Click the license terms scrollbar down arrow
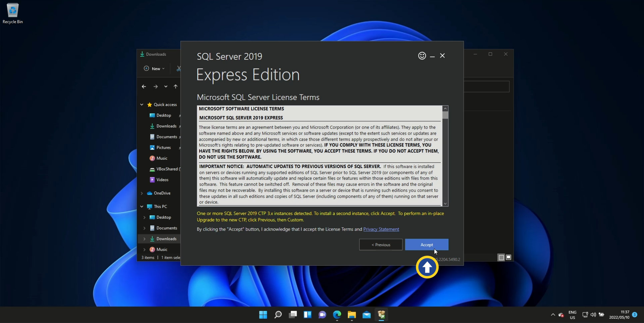This screenshot has width=644, height=323. coord(445,204)
